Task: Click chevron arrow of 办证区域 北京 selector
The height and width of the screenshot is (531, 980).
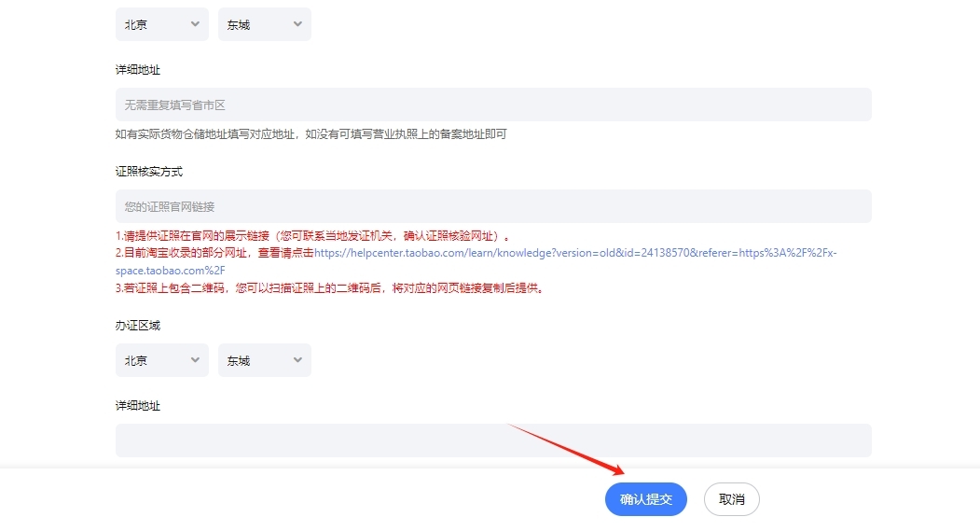Action: [x=195, y=360]
